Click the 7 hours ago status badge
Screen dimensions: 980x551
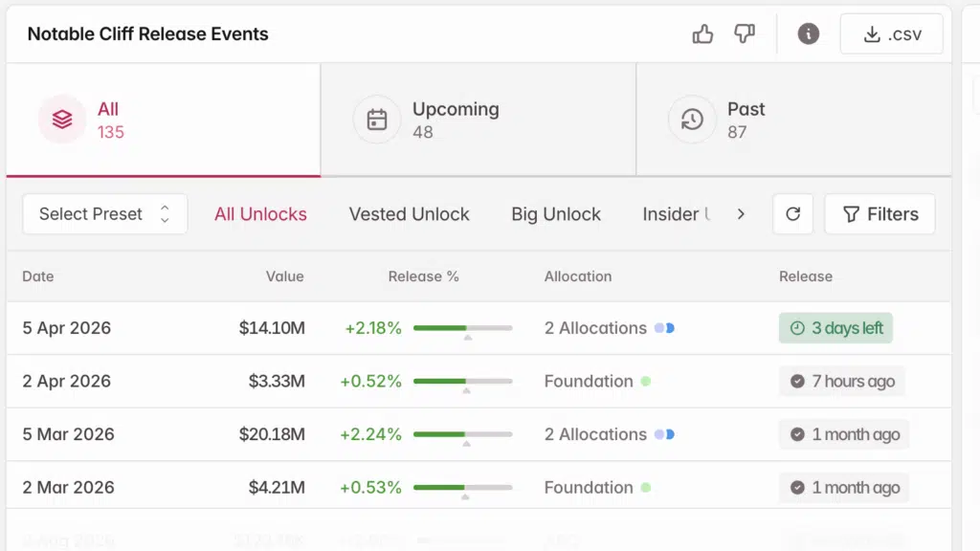point(841,382)
